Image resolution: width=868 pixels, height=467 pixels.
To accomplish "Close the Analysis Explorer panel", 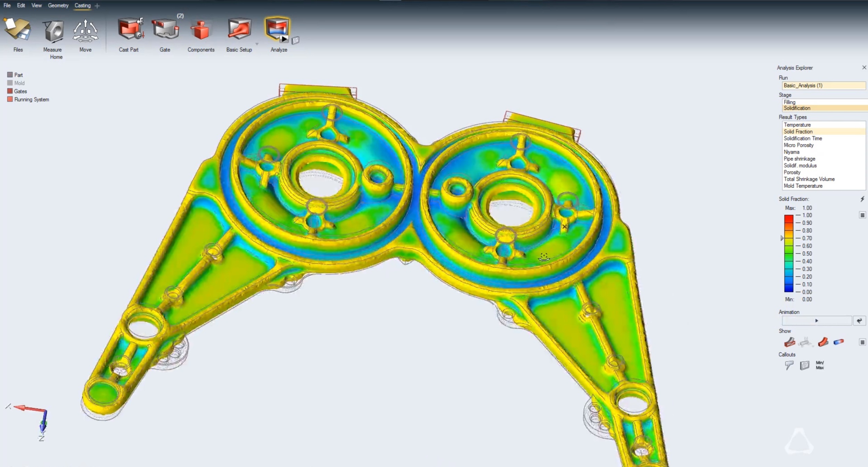I will [864, 67].
